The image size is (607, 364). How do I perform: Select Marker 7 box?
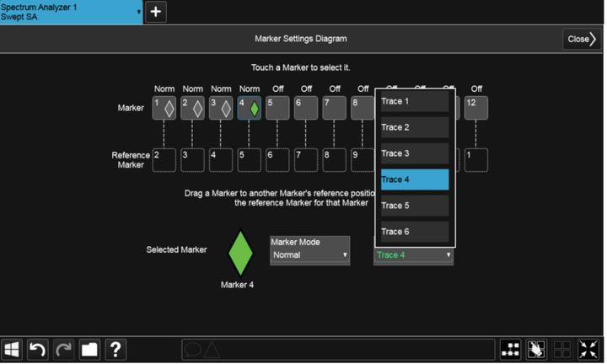(x=334, y=108)
